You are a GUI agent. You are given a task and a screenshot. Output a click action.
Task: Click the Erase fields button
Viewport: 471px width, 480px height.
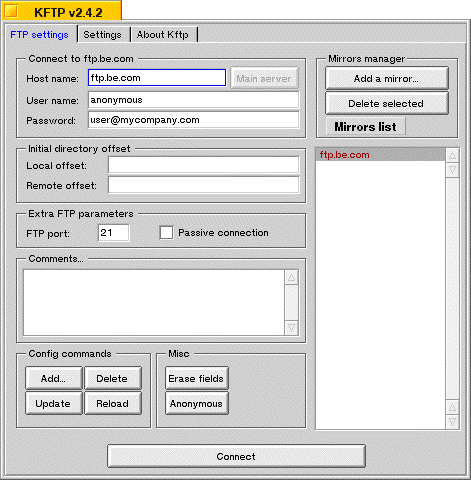point(197,378)
